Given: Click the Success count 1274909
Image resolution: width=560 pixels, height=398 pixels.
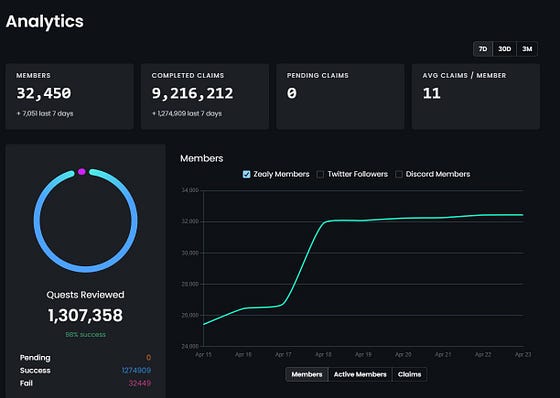Looking at the screenshot, I should click(x=136, y=370).
